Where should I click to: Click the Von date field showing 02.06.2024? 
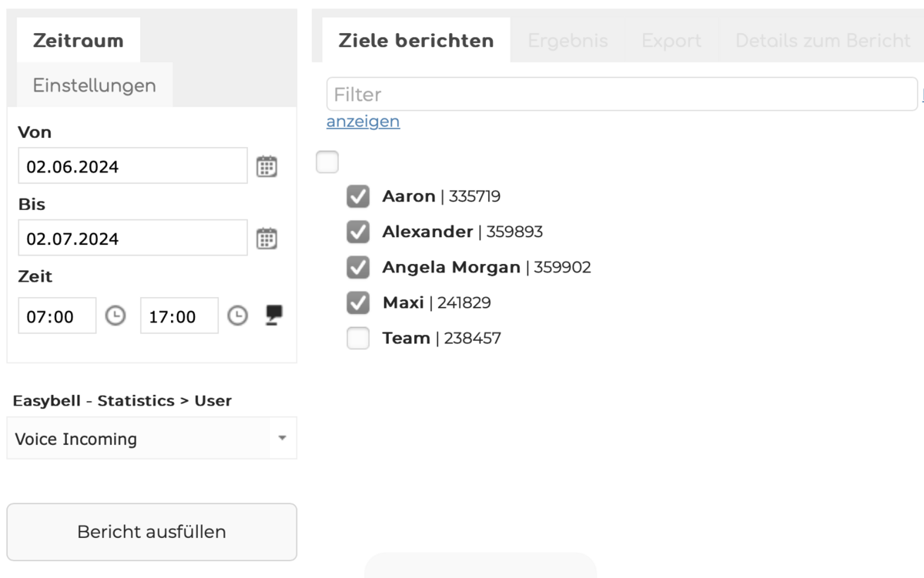point(132,166)
